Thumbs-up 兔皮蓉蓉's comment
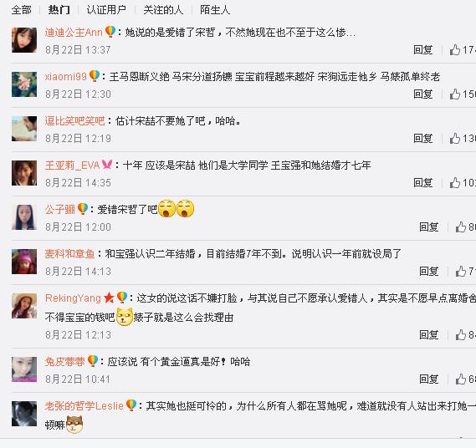 click(x=460, y=379)
